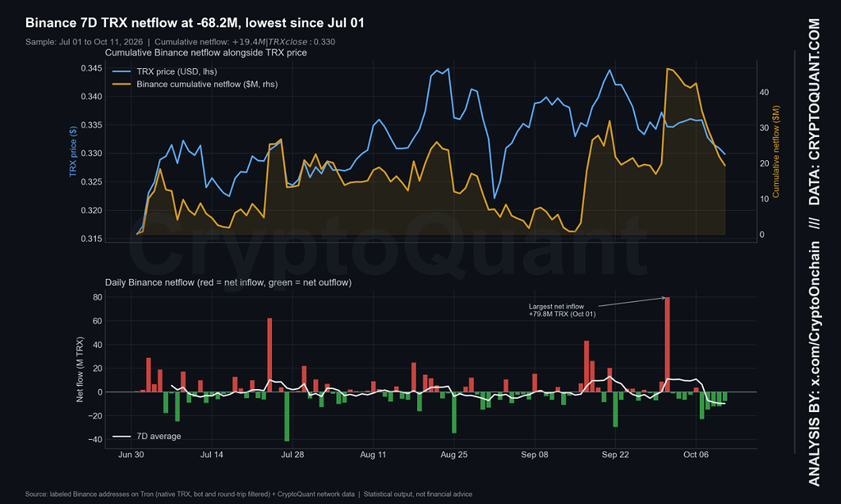
Task: Click the 0.345 price axis tick
Action: tap(91, 68)
